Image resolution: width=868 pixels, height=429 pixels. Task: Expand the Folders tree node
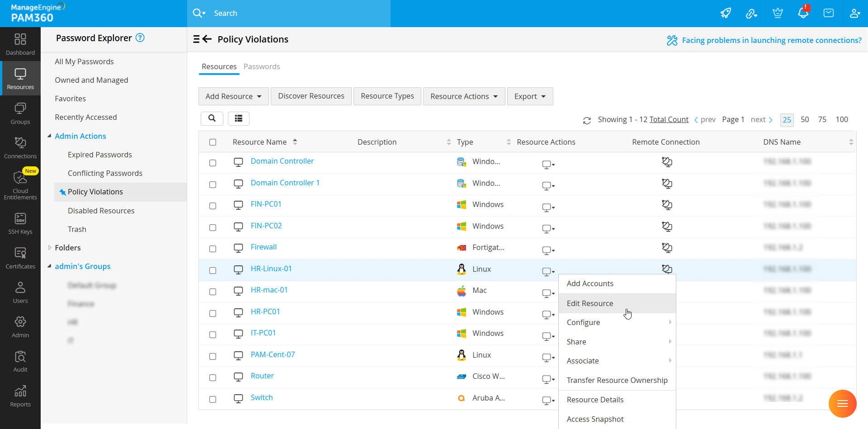click(x=50, y=248)
